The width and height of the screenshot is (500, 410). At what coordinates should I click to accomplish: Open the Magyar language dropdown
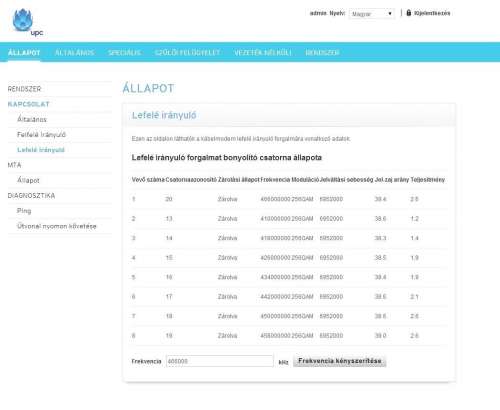[x=372, y=14]
